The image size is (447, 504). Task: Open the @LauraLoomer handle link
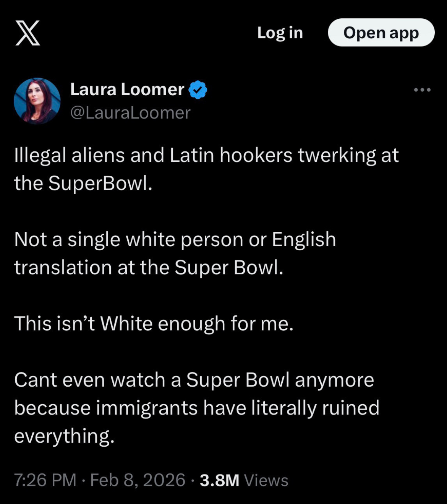tap(130, 112)
